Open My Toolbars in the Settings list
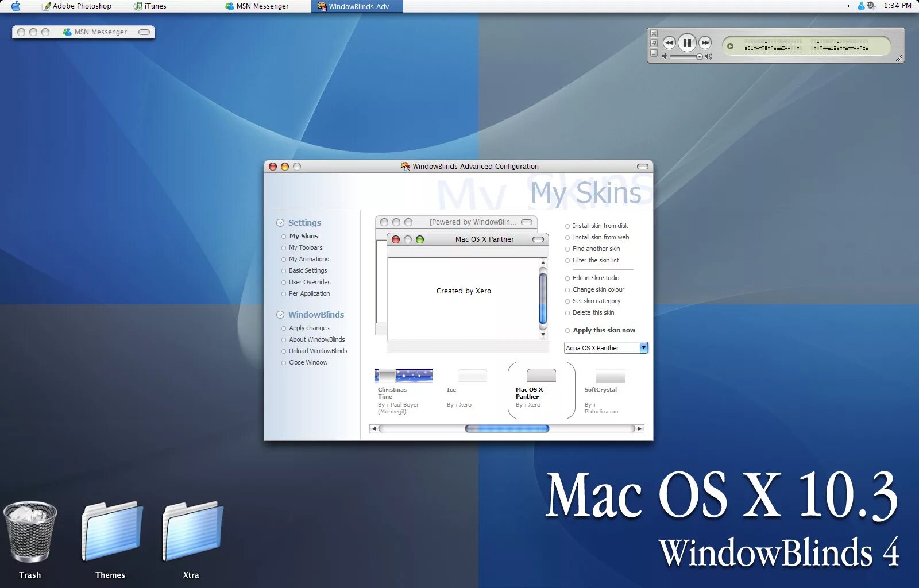Viewport: 919px width, 588px height. [x=306, y=247]
